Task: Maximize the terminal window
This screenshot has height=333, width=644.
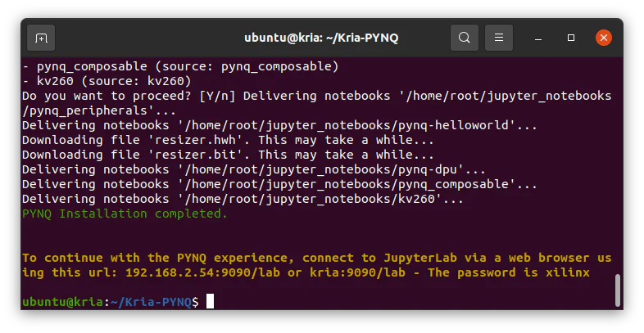Action: coord(571,38)
